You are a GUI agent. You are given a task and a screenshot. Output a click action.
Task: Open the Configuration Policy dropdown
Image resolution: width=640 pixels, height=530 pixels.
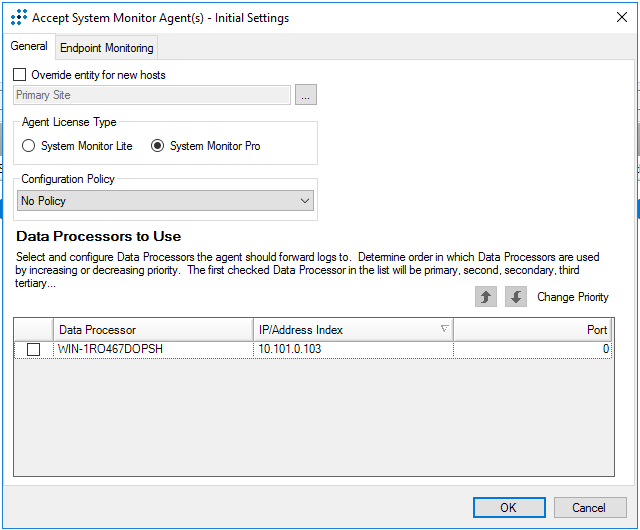coord(166,201)
